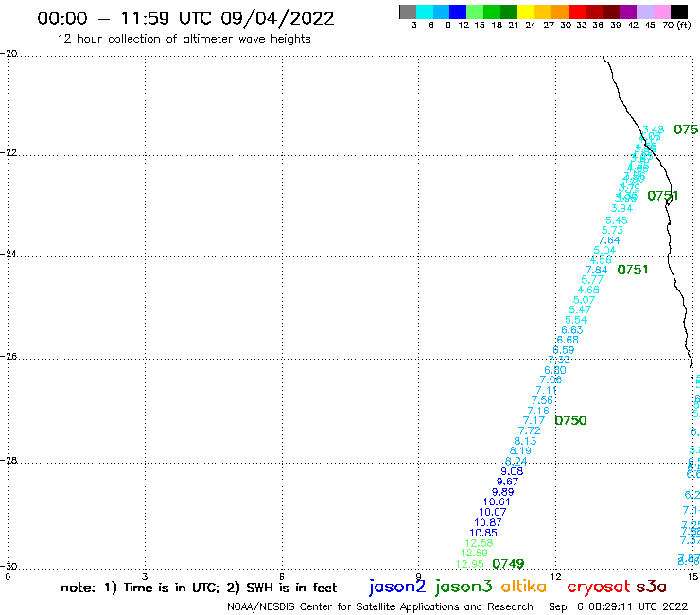Select the yellow swatch in the legend bar

click(x=526, y=11)
